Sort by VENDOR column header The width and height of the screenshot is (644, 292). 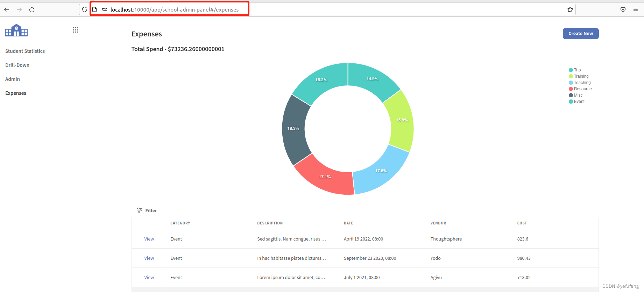click(x=438, y=223)
